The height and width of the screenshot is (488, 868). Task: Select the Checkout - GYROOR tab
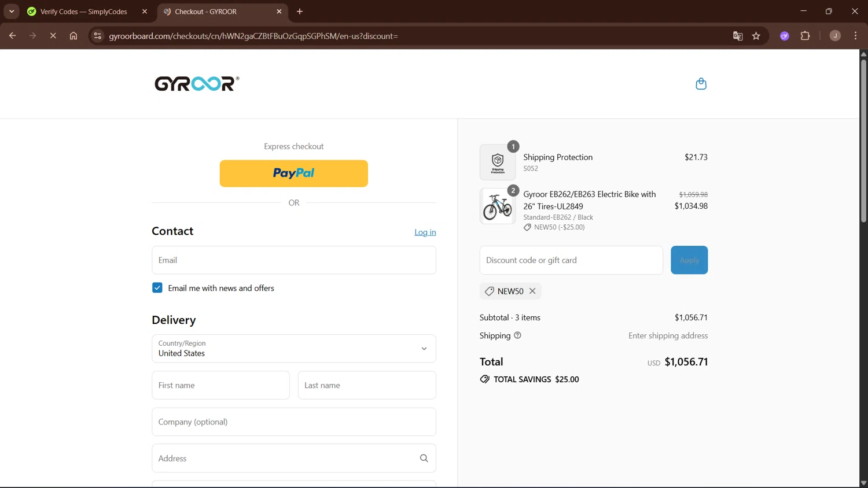pyautogui.click(x=223, y=12)
